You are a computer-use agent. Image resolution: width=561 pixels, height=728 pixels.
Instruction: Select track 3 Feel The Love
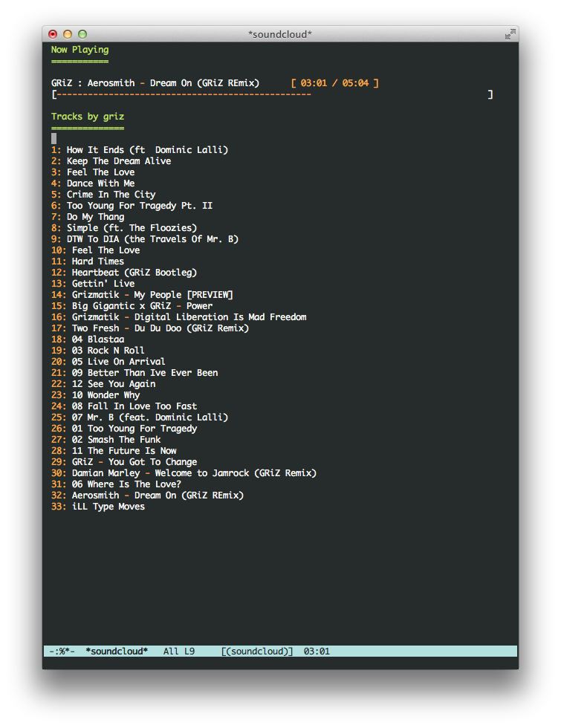click(93, 172)
